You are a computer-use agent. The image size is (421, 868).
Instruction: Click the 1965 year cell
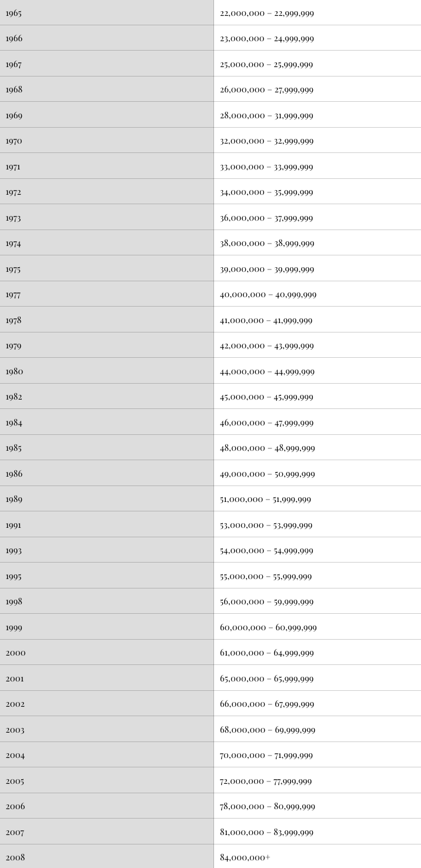coord(106,12)
